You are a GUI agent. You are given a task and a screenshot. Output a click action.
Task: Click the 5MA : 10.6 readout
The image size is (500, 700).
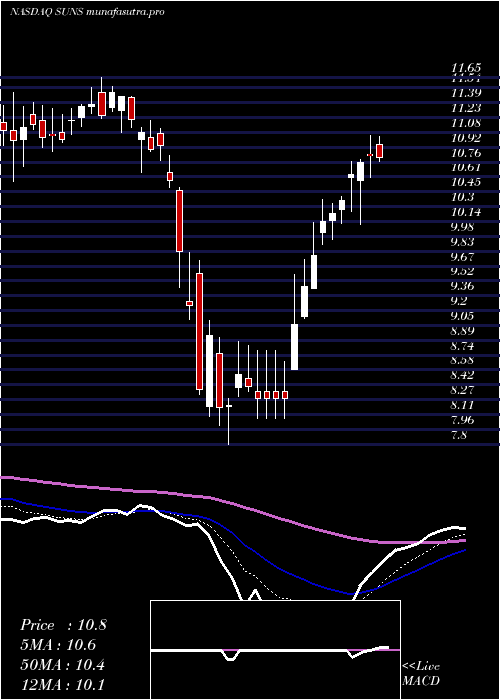[58, 645]
